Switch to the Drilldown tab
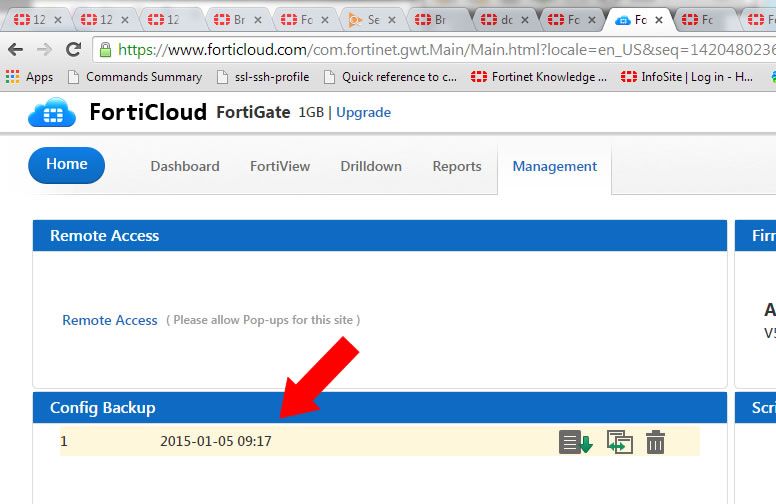Screen dimensions: 776x504 (371, 166)
